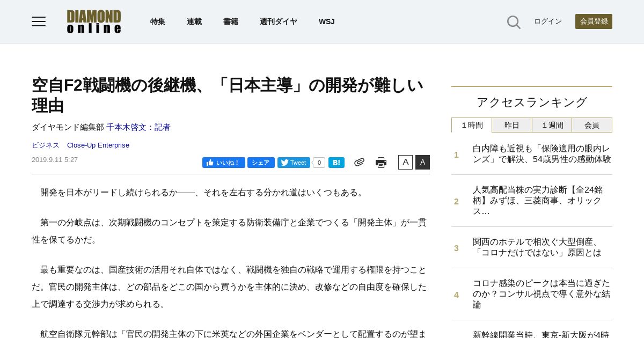Open ranking article about 白内障も近視も
644x338 pixels.
[x=542, y=154]
